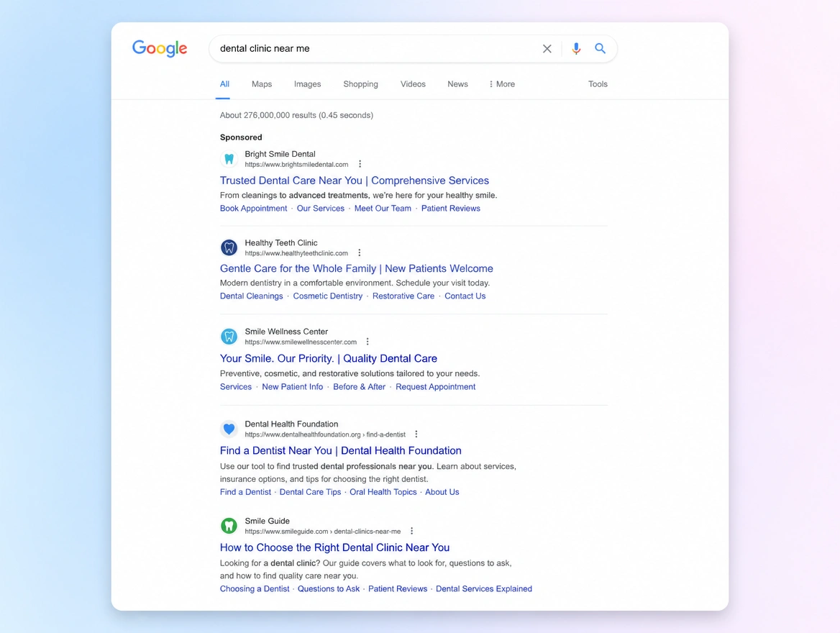This screenshot has height=633, width=840.
Task: Click Choosing a Dentist sitelink
Action: 255,589
